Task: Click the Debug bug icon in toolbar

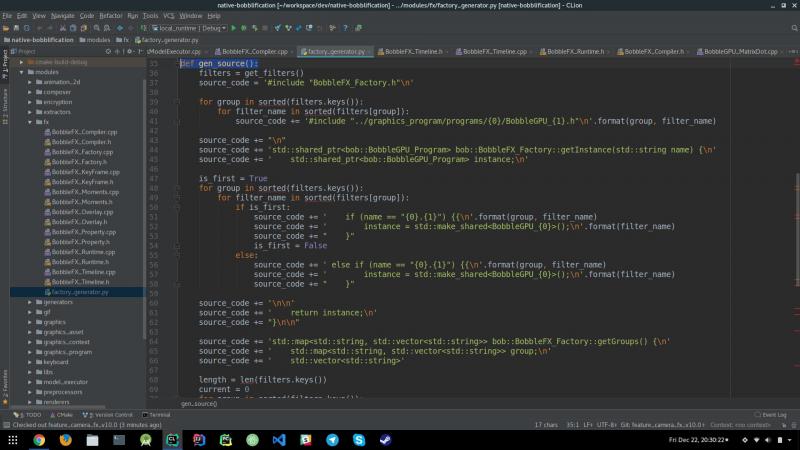Action: coord(244,28)
